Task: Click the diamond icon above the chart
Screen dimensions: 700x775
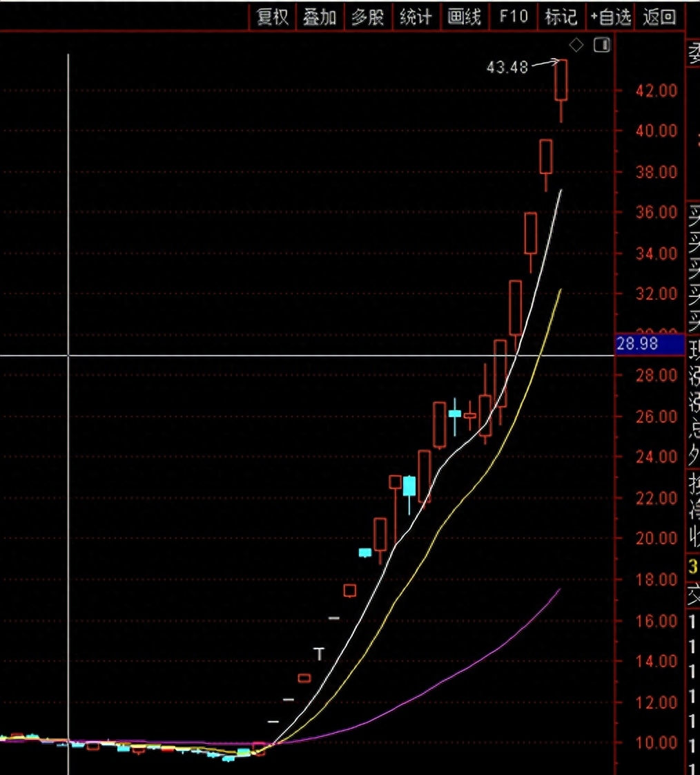Action: coord(576,46)
